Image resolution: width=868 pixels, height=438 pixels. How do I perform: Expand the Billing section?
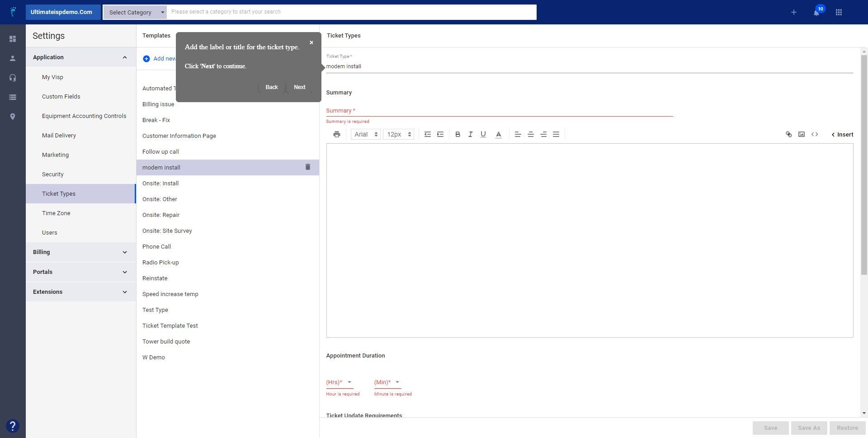[x=81, y=252]
